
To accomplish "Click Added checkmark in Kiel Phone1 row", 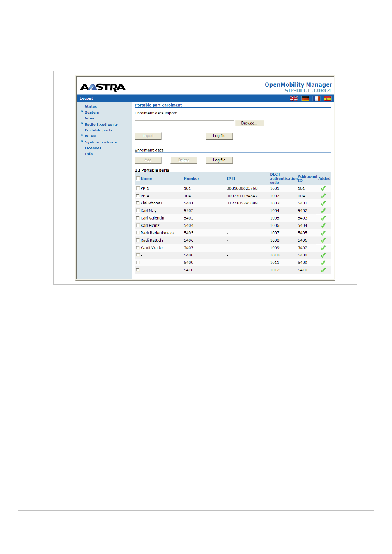I will click(323, 203).
